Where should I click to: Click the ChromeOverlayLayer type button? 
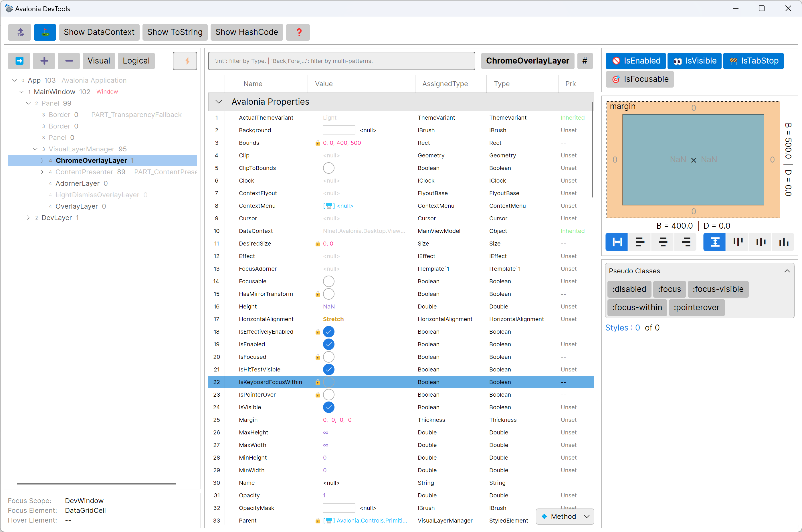coord(528,61)
